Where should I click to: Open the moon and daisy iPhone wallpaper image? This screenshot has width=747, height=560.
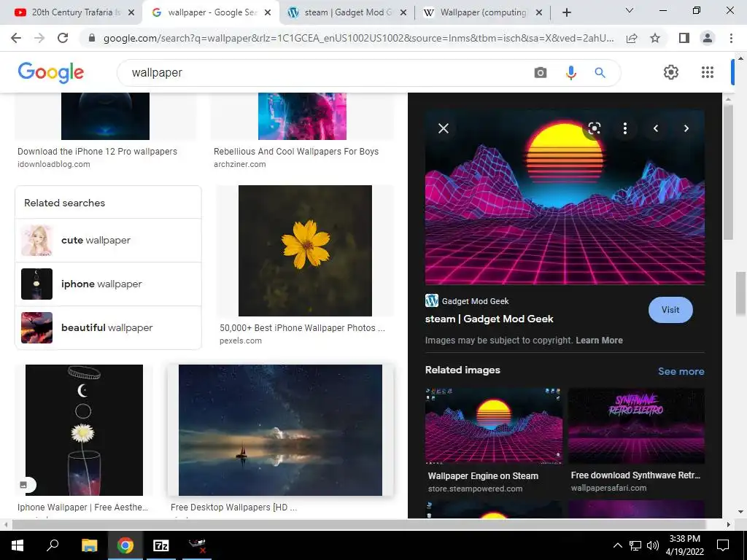click(x=84, y=430)
